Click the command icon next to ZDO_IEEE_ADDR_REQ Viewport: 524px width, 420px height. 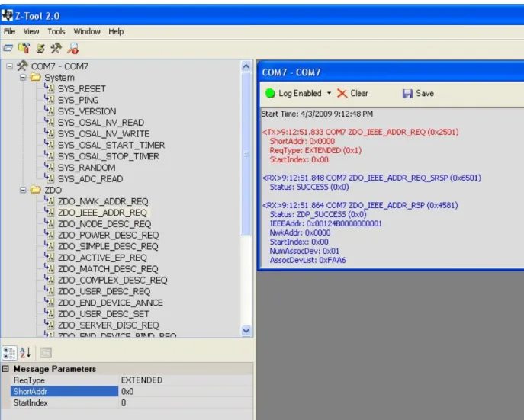49,212
